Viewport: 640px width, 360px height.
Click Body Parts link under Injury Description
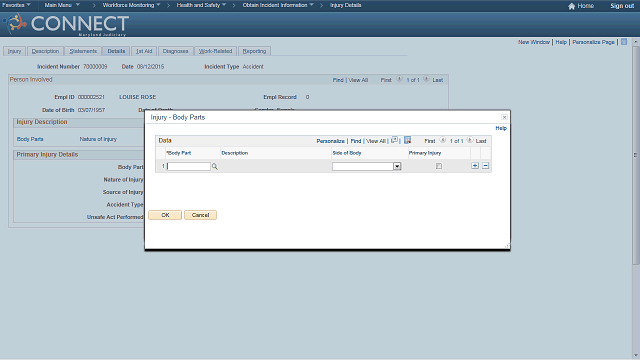click(30, 139)
